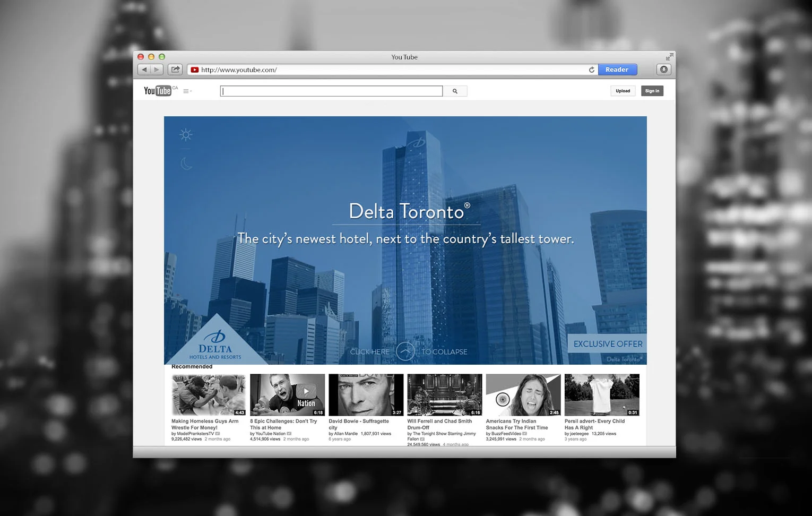Open Americans Try Indian Snacks thumbnail
This screenshot has width=812, height=516.
523,394
